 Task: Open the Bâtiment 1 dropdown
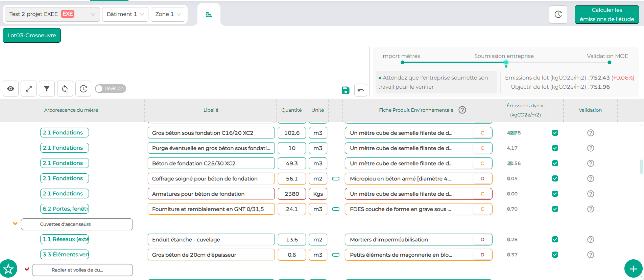[125, 14]
